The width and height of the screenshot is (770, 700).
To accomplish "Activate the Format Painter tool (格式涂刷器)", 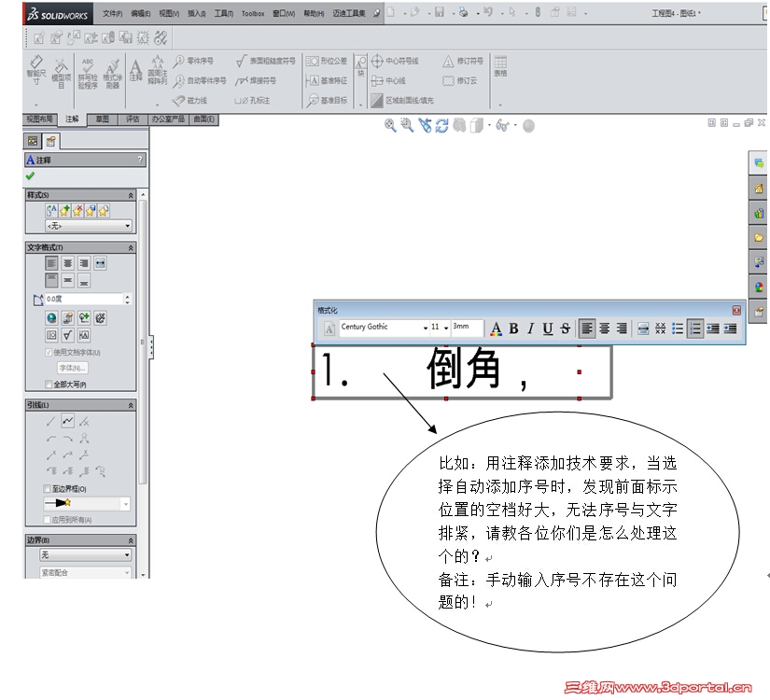I will [112, 74].
